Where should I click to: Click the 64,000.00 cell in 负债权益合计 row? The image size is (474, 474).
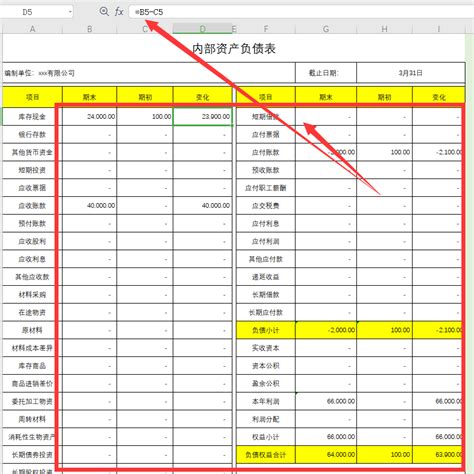click(x=326, y=455)
